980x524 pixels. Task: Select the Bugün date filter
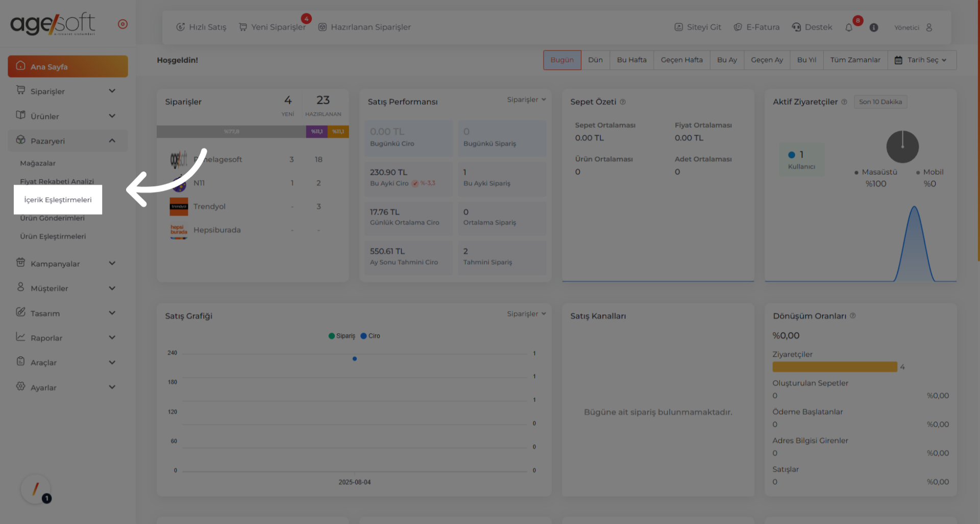click(x=562, y=60)
